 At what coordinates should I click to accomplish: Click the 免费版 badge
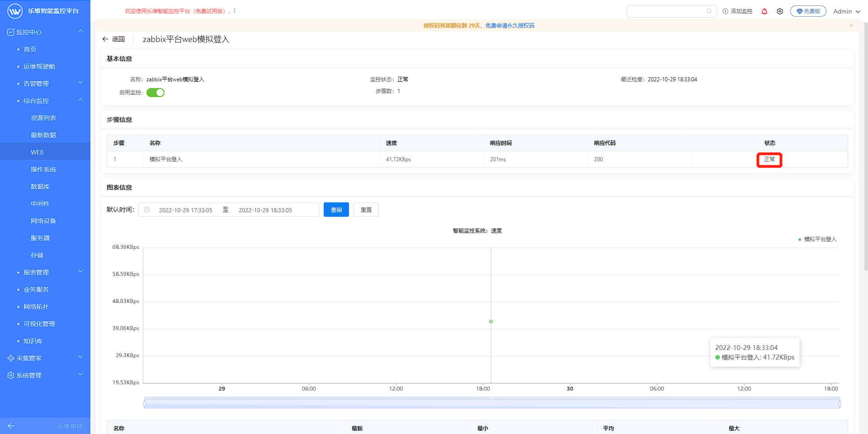(808, 11)
